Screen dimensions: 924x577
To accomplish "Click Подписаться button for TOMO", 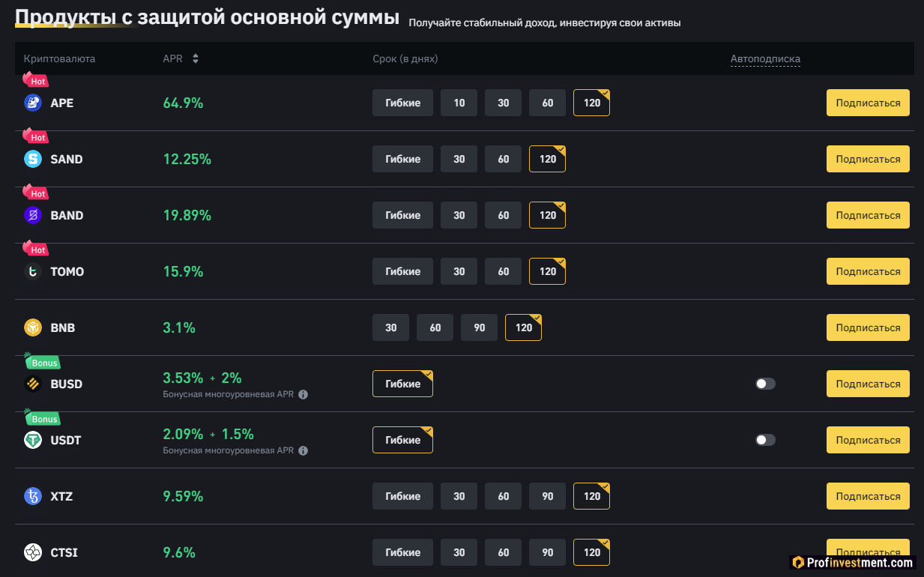I will click(x=868, y=271).
